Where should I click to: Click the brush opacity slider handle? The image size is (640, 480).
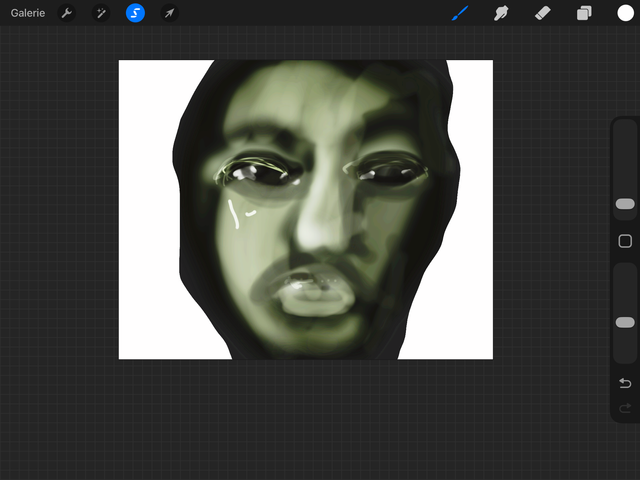pyautogui.click(x=625, y=322)
